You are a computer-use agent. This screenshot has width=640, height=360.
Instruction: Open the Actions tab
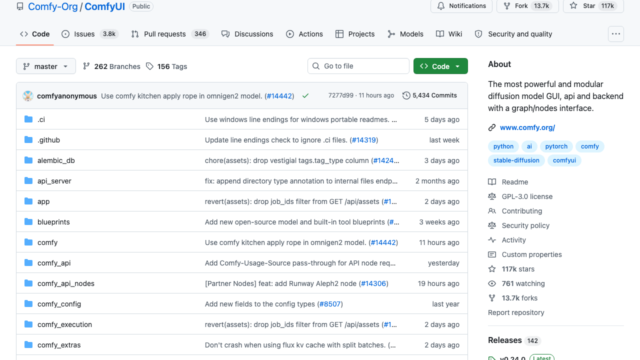click(x=304, y=34)
